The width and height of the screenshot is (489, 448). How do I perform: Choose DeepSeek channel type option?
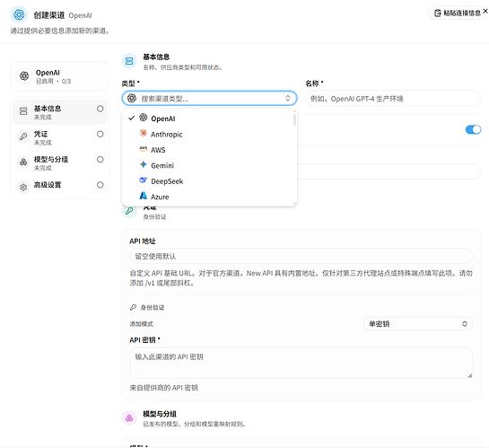(x=207, y=181)
